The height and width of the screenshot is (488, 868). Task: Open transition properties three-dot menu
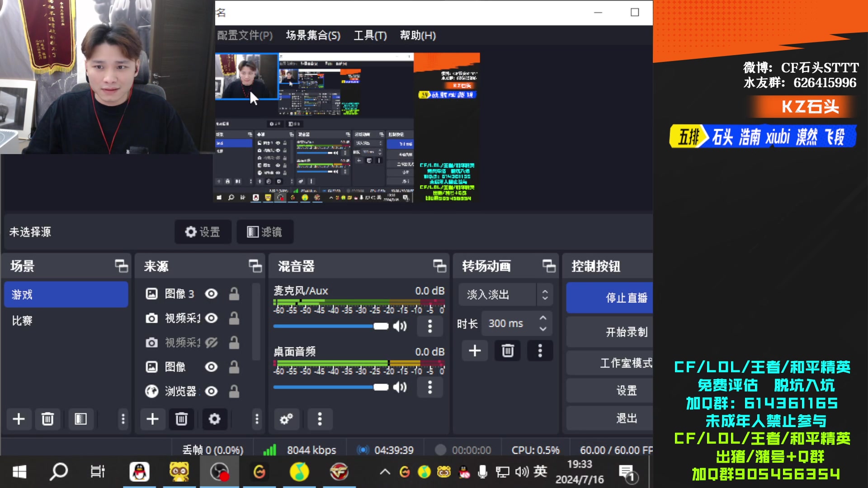(x=540, y=351)
